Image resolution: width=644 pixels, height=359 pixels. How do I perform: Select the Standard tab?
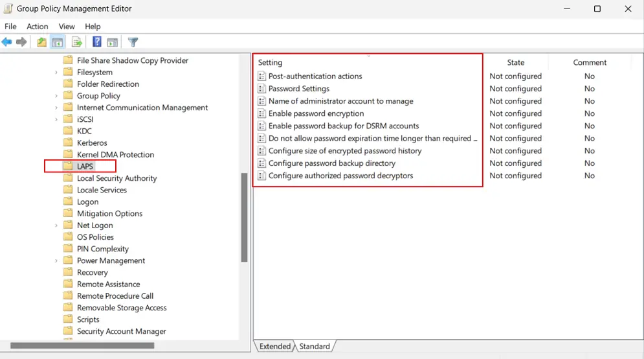pyautogui.click(x=315, y=347)
